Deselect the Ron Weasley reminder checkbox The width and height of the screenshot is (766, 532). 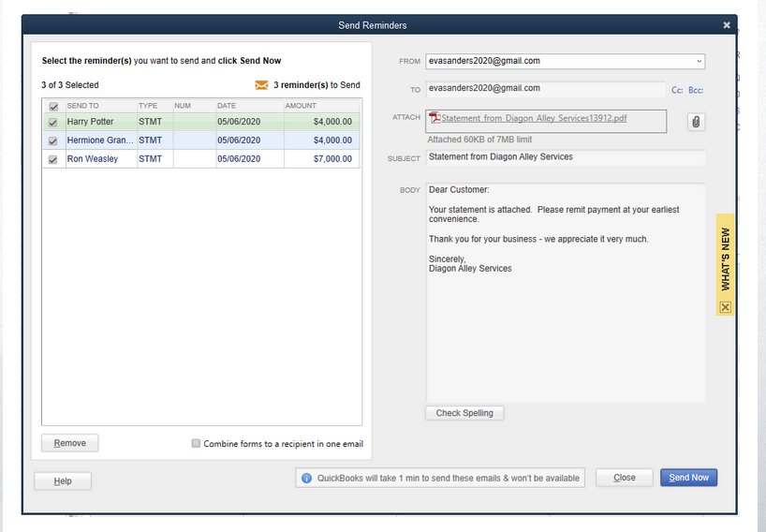coord(52,159)
